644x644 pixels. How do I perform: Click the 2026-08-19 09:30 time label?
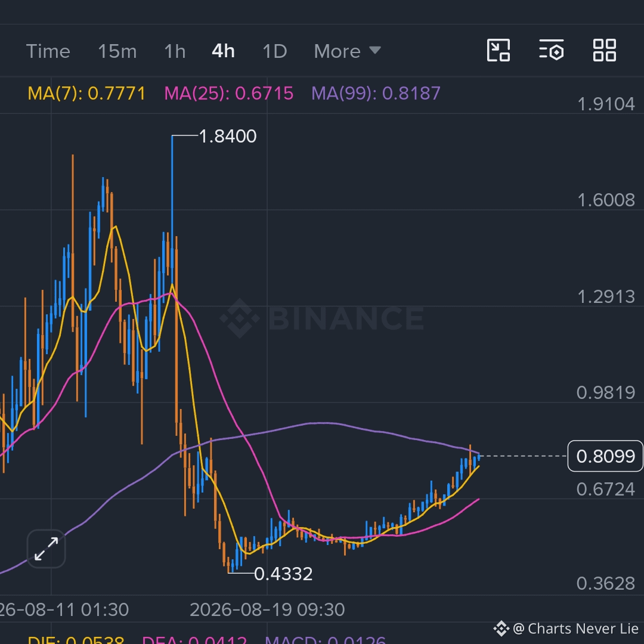267,609
